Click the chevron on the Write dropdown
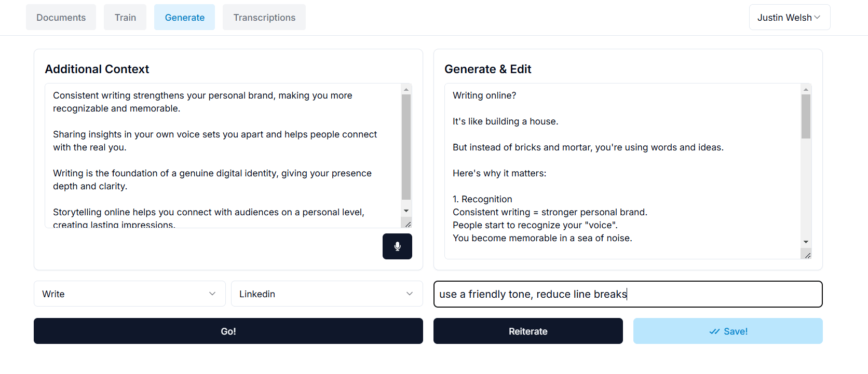Screen dimensions: 868x374 tap(212, 294)
